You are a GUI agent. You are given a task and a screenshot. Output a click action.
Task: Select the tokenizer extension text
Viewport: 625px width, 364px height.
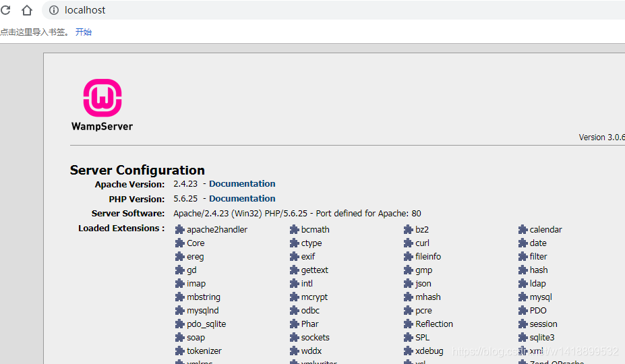coord(204,351)
